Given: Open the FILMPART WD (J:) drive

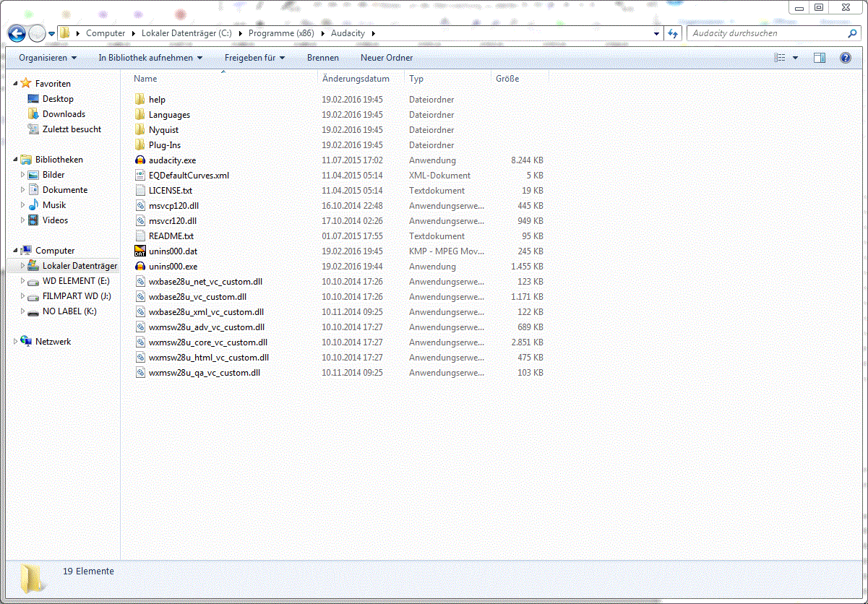Looking at the screenshot, I should coord(77,296).
